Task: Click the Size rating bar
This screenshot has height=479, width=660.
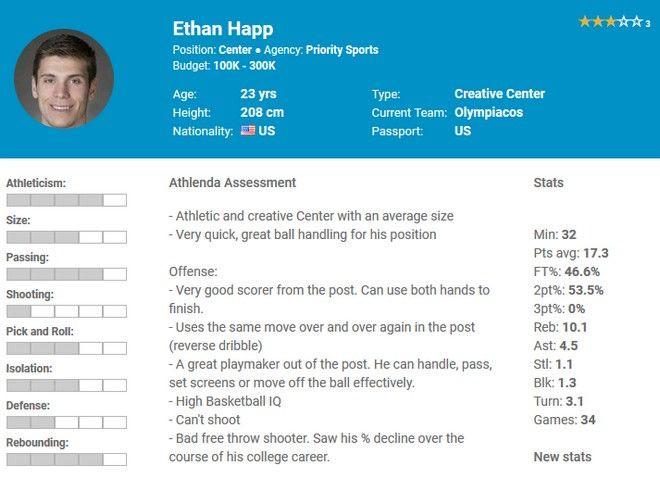Action: [x=66, y=237]
